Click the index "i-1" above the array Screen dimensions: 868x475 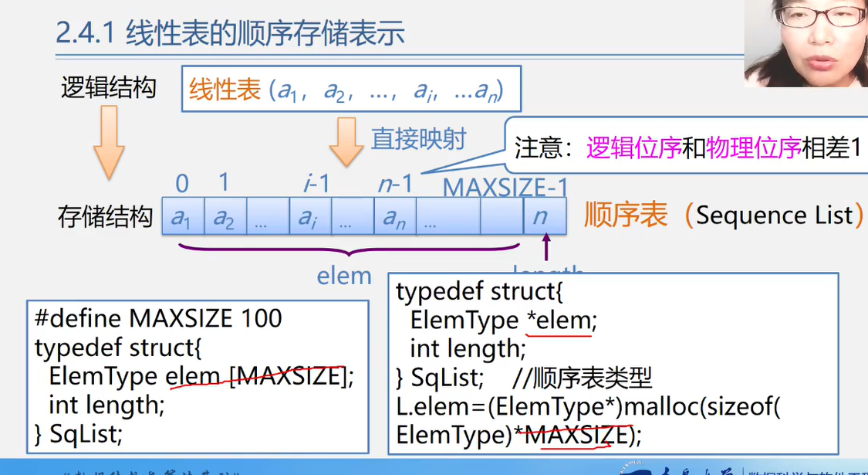(316, 184)
